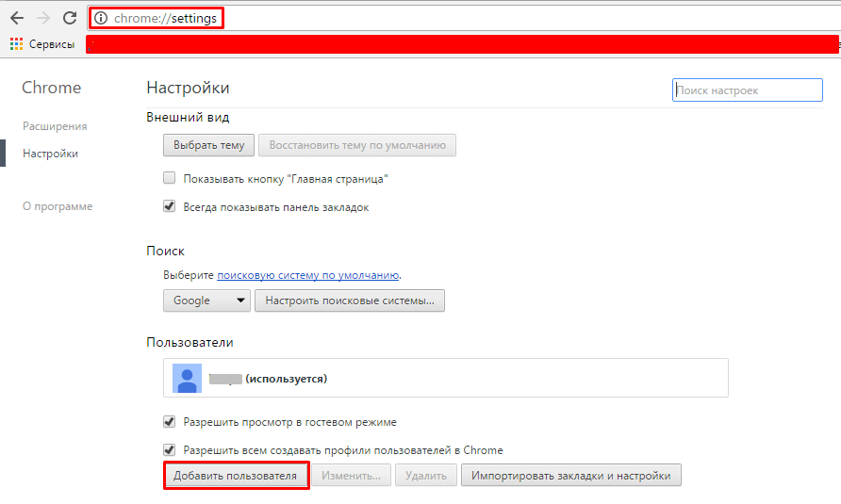Focus the Поиск настроек search field
This screenshot has height=504, width=841.
click(747, 90)
